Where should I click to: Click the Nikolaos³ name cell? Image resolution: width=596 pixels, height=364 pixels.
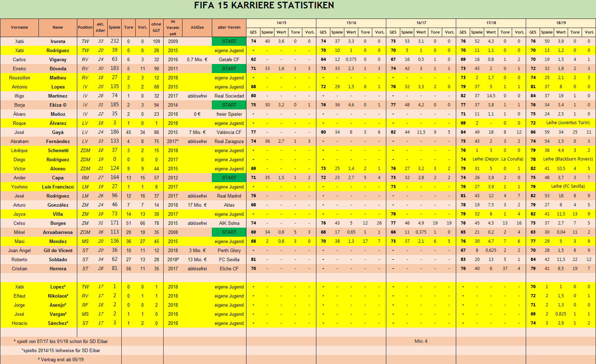[x=58, y=296]
